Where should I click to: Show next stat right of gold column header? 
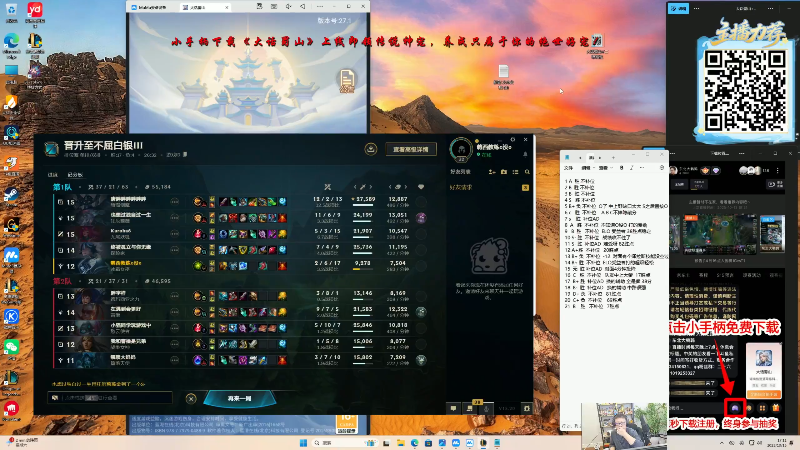(x=406, y=187)
